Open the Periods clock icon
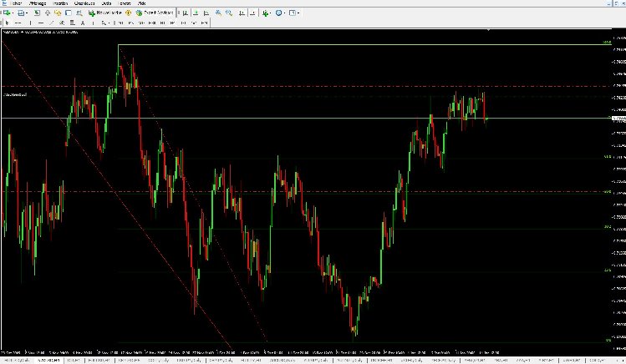 click(x=278, y=13)
